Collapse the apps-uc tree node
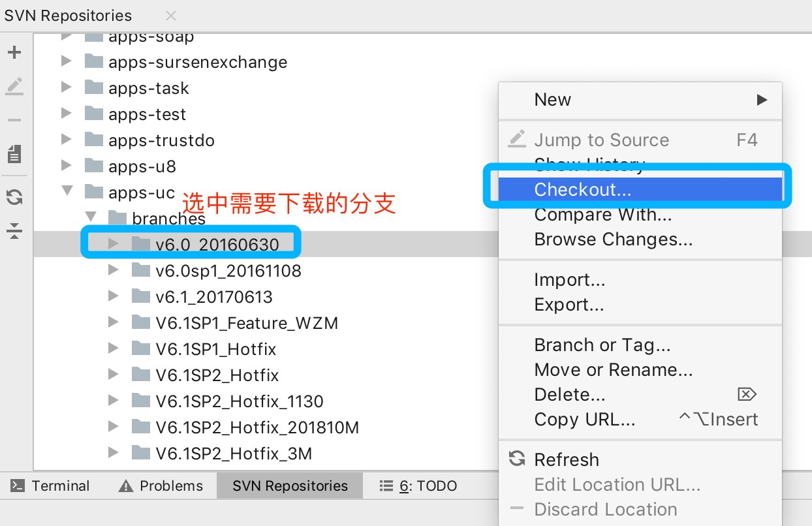The image size is (812, 526). tap(67, 191)
